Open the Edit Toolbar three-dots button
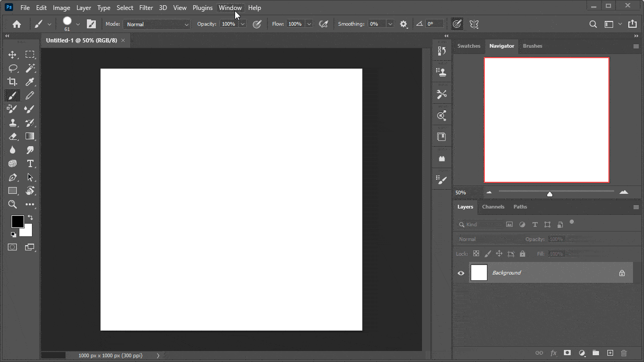 pyautogui.click(x=30, y=204)
